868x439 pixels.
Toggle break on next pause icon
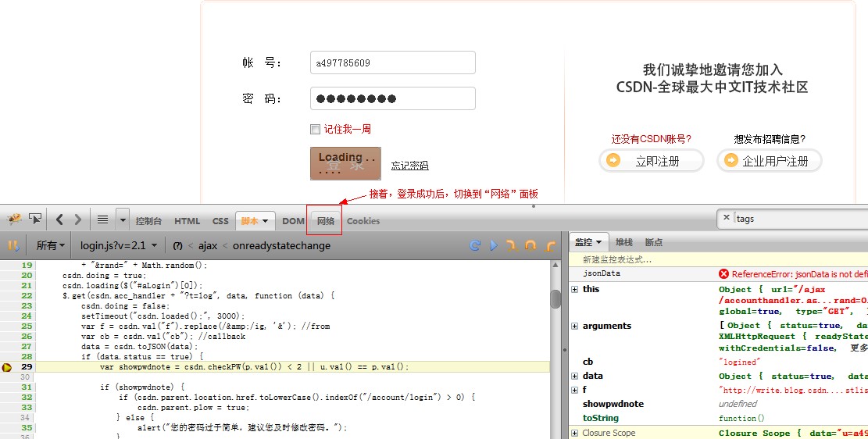[x=13, y=245]
